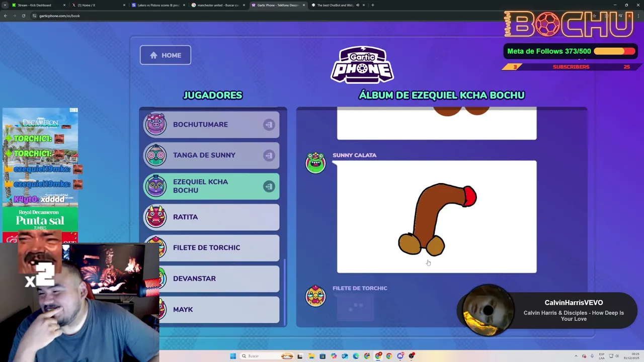Select player RATITA
Screen dimensions: 644x362
pyautogui.click(x=212, y=217)
